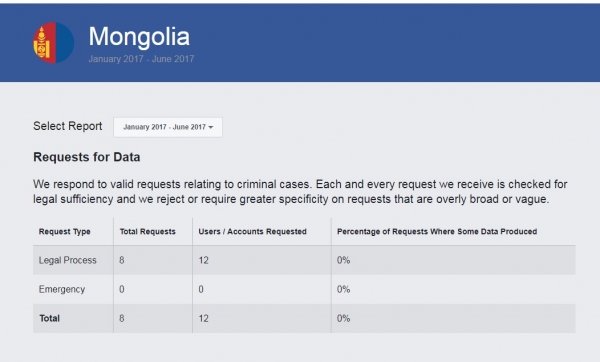This screenshot has height=362, width=600.
Task: Click the dropdown caret beside June 2017
Action: point(210,127)
